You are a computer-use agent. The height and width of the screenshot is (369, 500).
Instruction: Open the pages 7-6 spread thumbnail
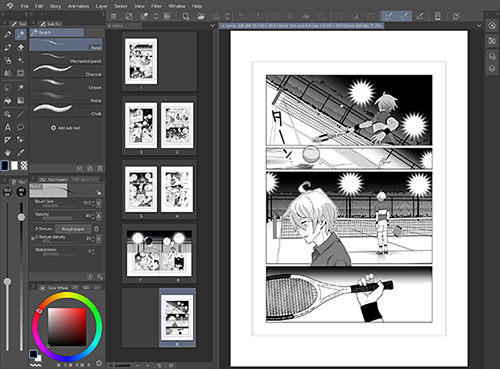click(x=159, y=253)
